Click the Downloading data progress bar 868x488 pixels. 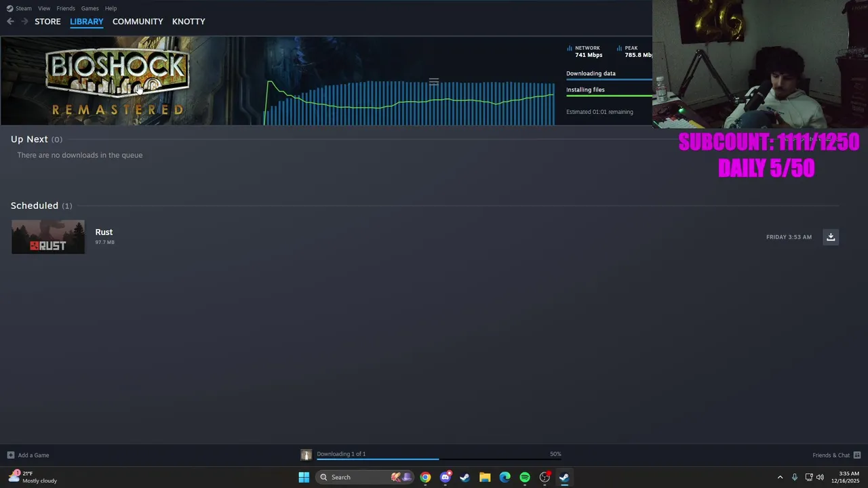(609, 79)
